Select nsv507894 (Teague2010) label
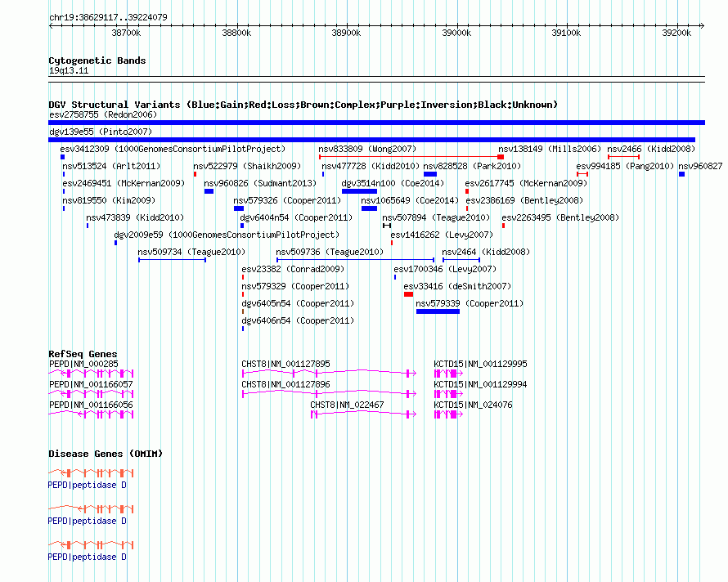 [x=436, y=217]
